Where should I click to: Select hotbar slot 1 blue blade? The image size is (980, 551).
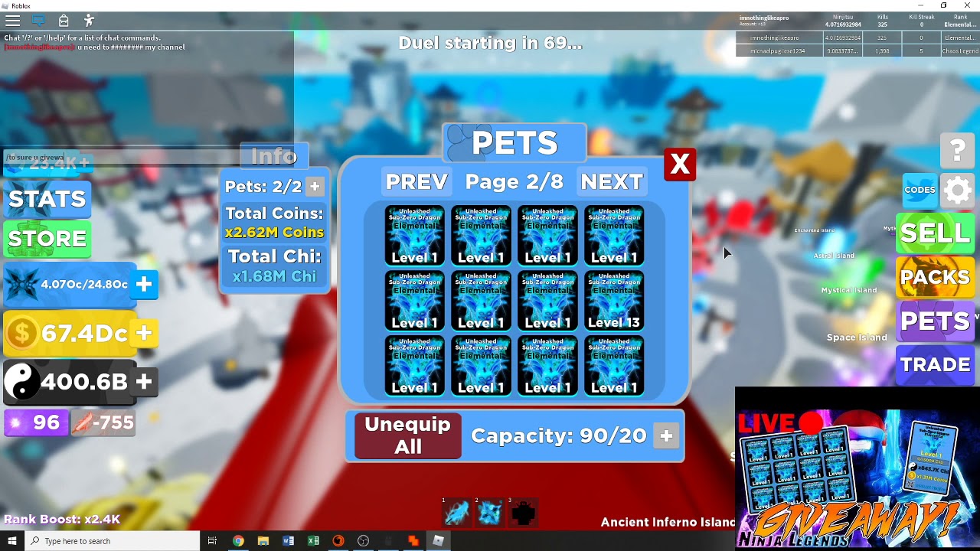(x=456, y=513)
